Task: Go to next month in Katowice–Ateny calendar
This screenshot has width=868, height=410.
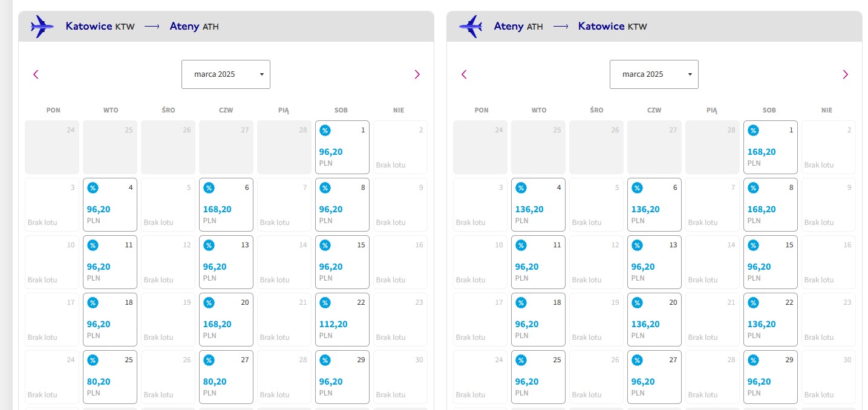Action: click(417, 74)
